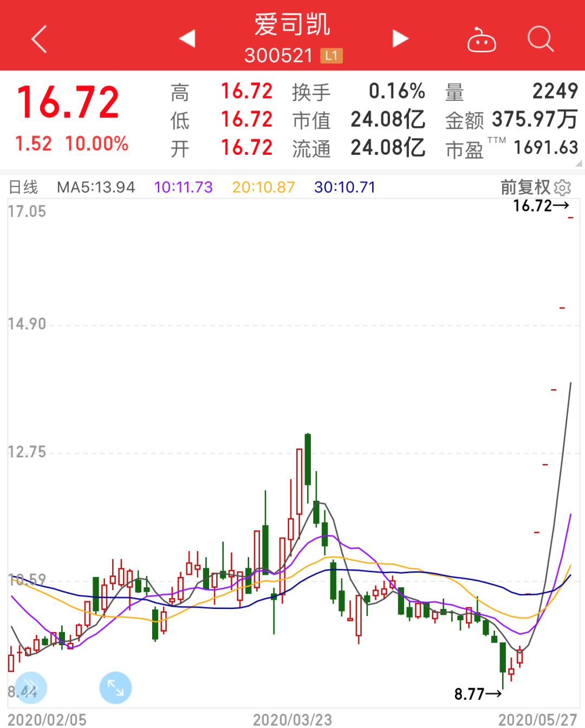The height and width of the screenshot is (728, 585).
Task: Tap the 14.90 price axis label
Action: pos(27,324)
